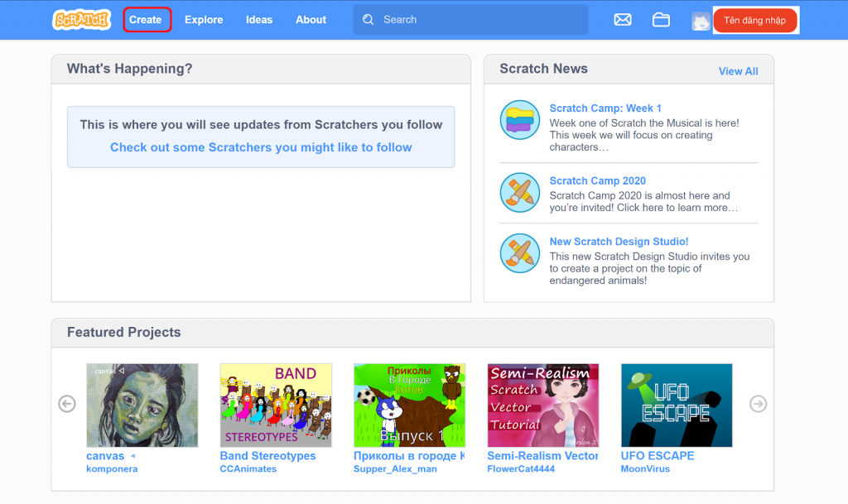This screenshot has width=848, height=504.
Task: Open the Messages envelope icon
Action: 623,20
